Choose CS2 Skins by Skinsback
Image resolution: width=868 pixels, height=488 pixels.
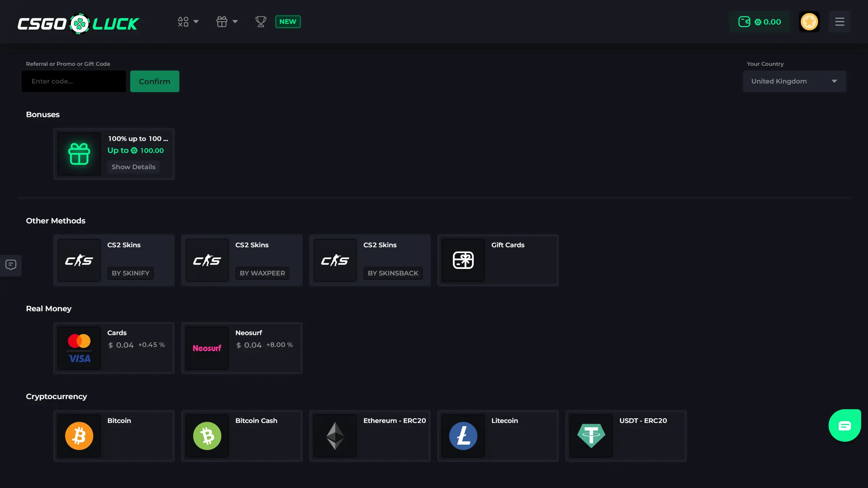click(x=370, y=260)
